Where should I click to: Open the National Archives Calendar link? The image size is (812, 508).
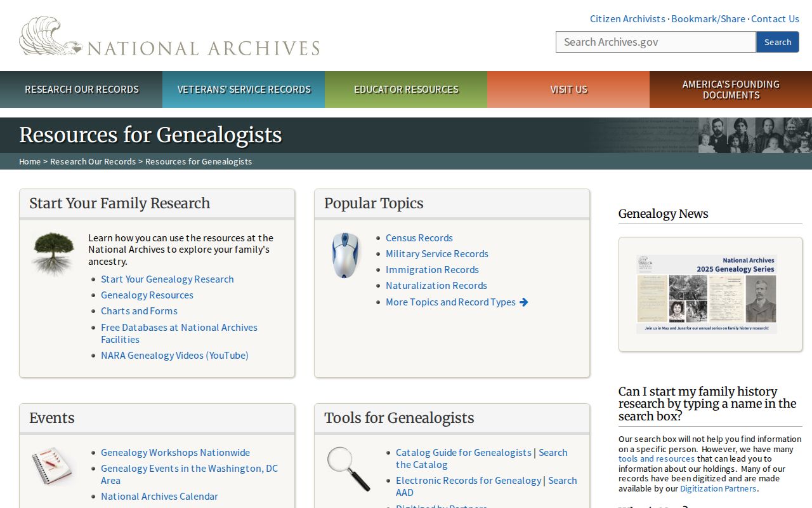159,496
